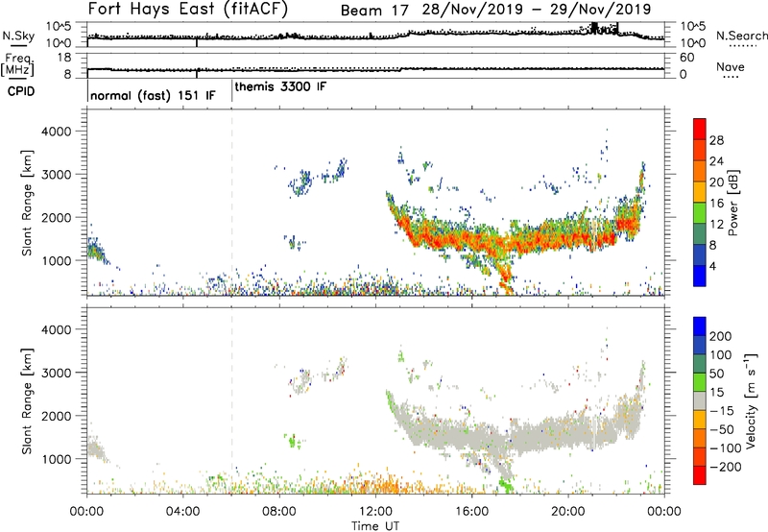Click the 'Power [dB]' colorbar label

(732, 203)
